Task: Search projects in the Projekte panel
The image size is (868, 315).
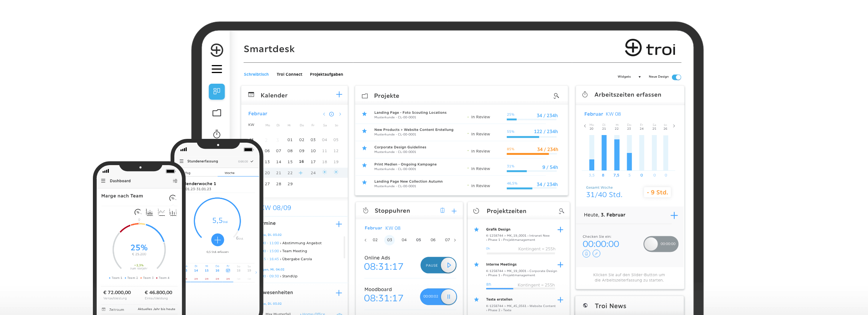Action: (x=556, y=96)
